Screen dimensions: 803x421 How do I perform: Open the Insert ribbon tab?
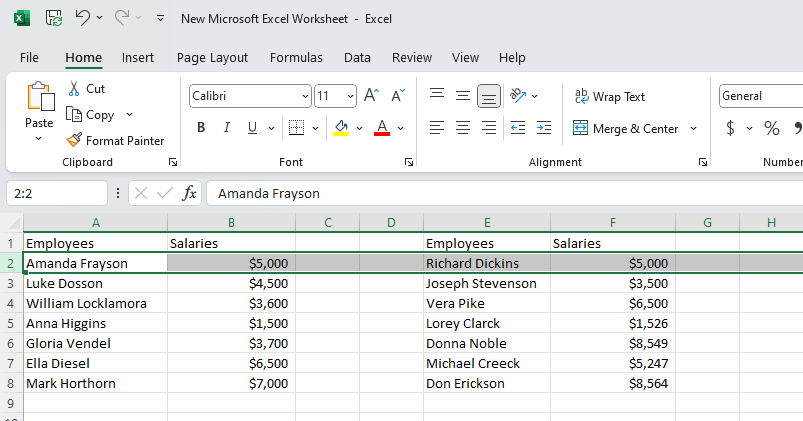(x=138, y=58)
